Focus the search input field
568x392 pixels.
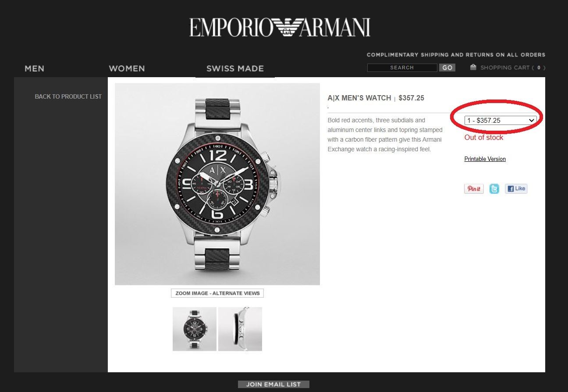click(402, 68)
